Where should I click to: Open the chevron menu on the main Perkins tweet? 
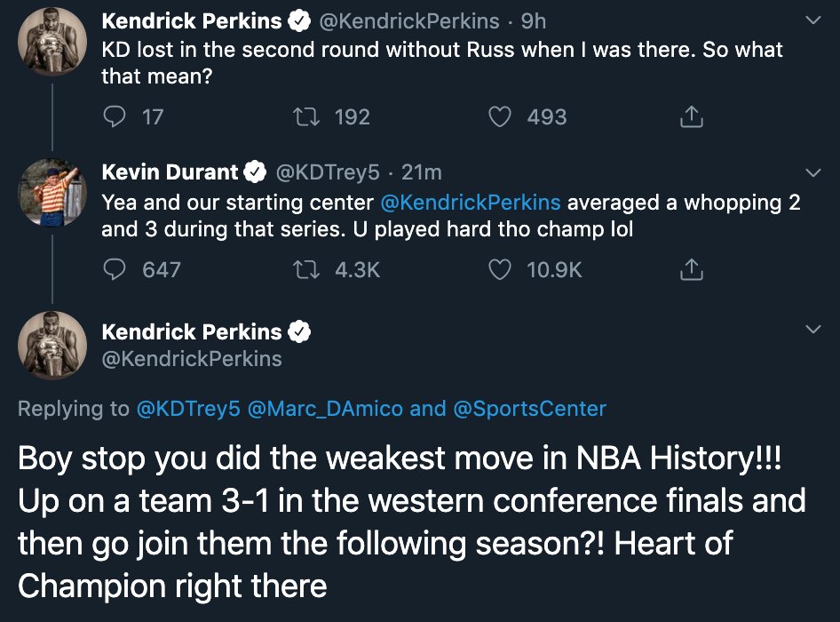coord(812,331)
